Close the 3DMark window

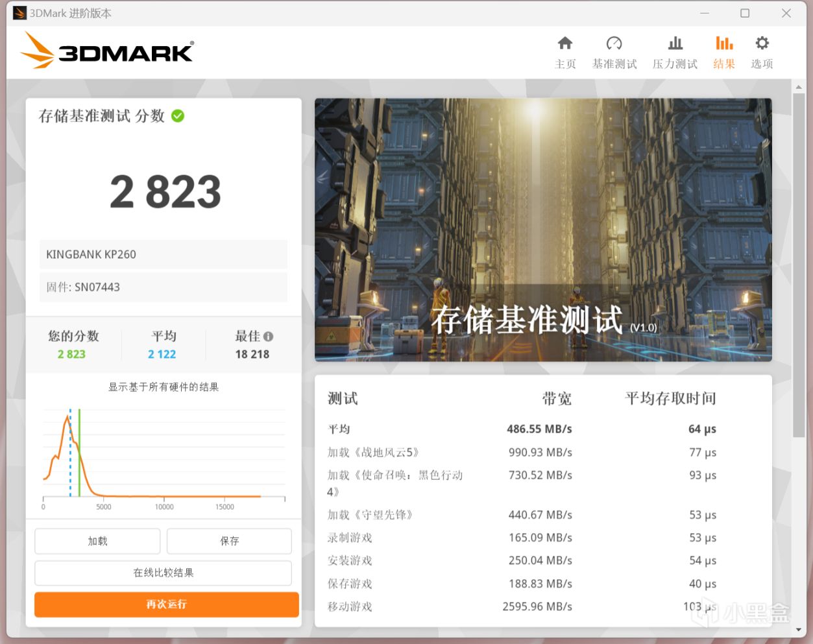click(x=786, y=13)
